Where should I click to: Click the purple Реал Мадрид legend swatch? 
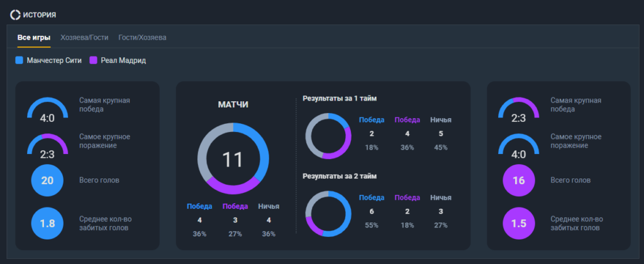(x=93, y=60)
